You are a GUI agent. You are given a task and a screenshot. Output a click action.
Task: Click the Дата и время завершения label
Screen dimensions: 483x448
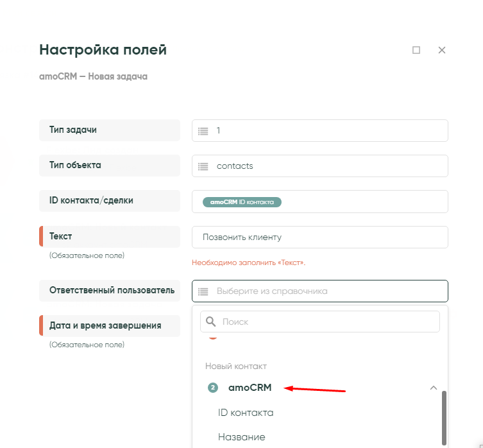point(105,325)
